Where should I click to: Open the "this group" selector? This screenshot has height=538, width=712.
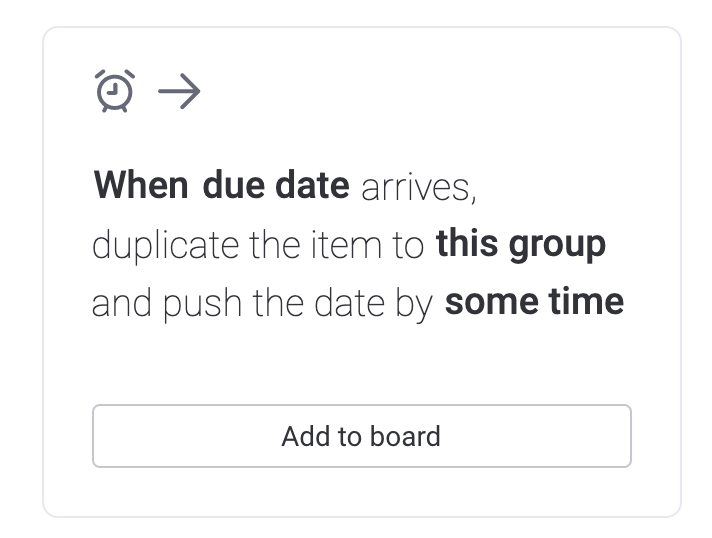520,244
